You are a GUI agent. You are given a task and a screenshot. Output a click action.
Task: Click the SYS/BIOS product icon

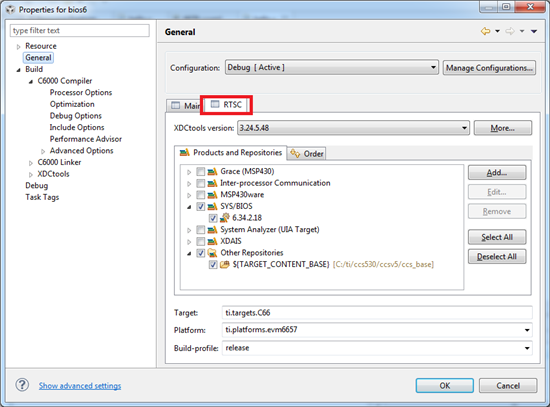[212, 206]
